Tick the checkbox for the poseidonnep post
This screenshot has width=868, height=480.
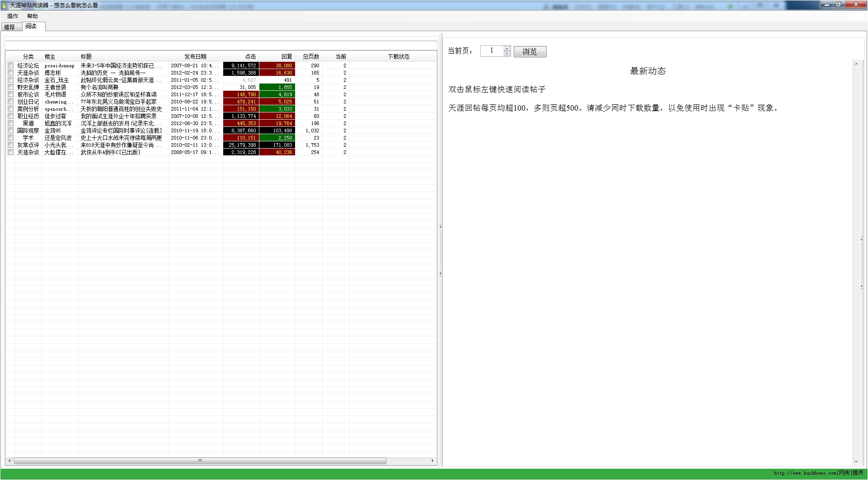pyautogui.click(x=11, y=65)
